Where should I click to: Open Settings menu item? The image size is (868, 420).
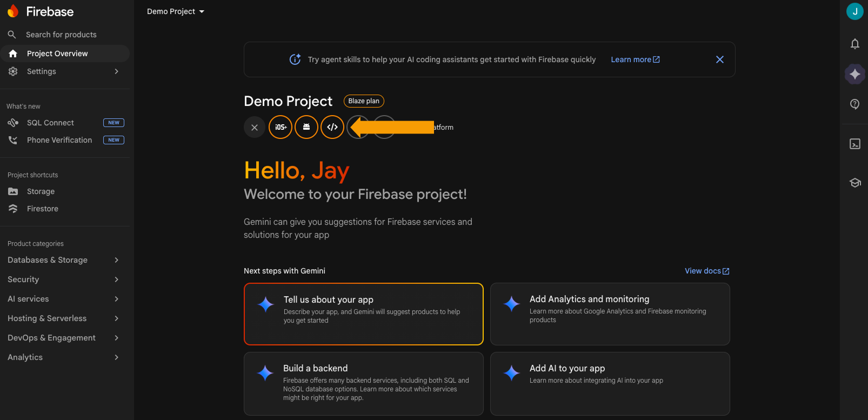(65, 71)
